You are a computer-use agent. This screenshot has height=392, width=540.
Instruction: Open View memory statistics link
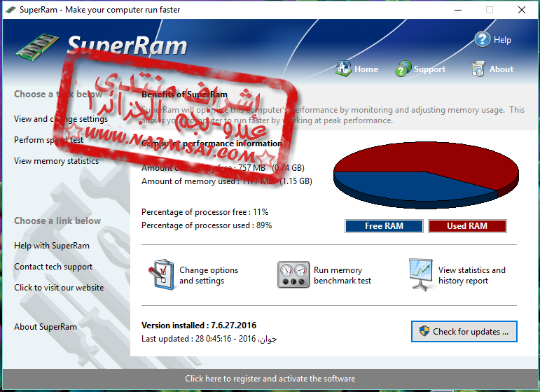(x=56, y=161)
